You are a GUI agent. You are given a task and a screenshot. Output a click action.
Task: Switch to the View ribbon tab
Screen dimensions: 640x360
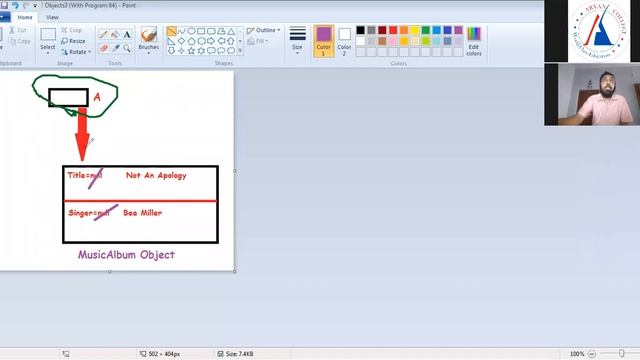[52, 17]
